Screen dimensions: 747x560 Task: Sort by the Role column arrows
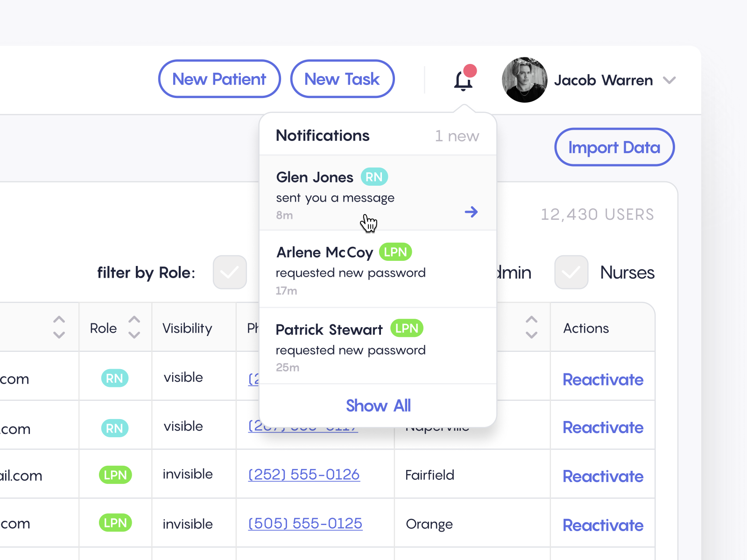coord(134,327)
